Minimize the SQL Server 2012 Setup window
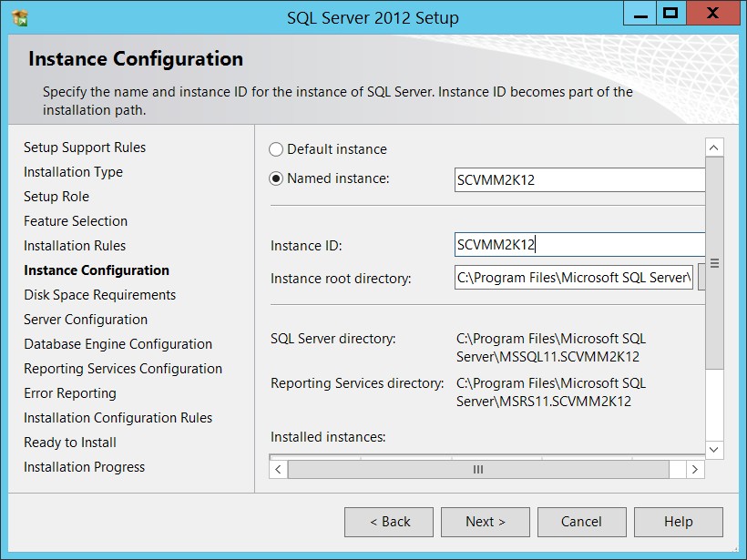The height and width of the screenshot is (560, 747). click(x=640, y=14)
